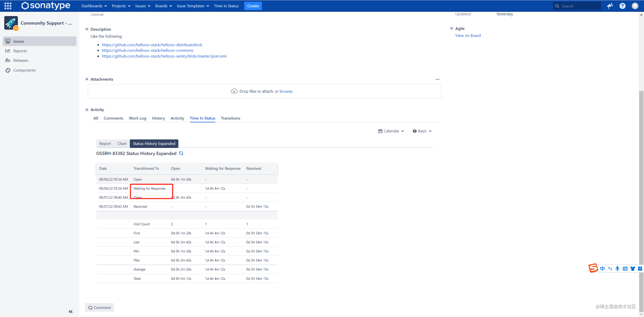The image size is (644, 317).
Task: Open the View on Board link
Action: pos(468,35)
